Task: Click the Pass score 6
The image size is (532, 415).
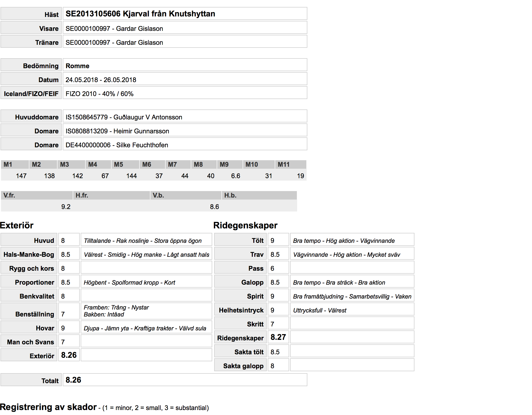Action: 272,268
